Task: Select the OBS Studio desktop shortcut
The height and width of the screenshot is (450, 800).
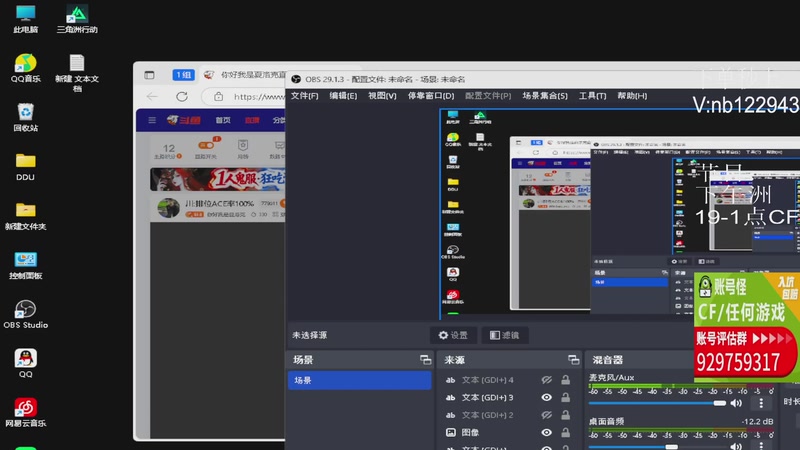Action: point(26,315)
